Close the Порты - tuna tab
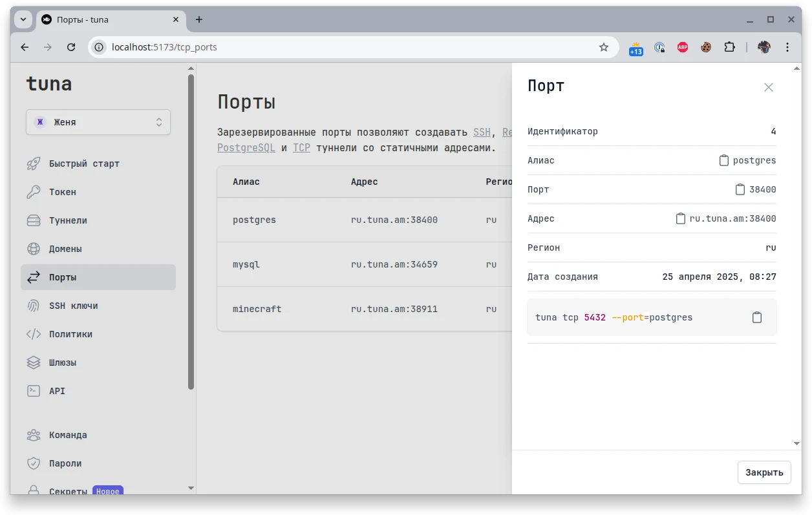This screenshot has width=812, height=515. pos(176,19)
